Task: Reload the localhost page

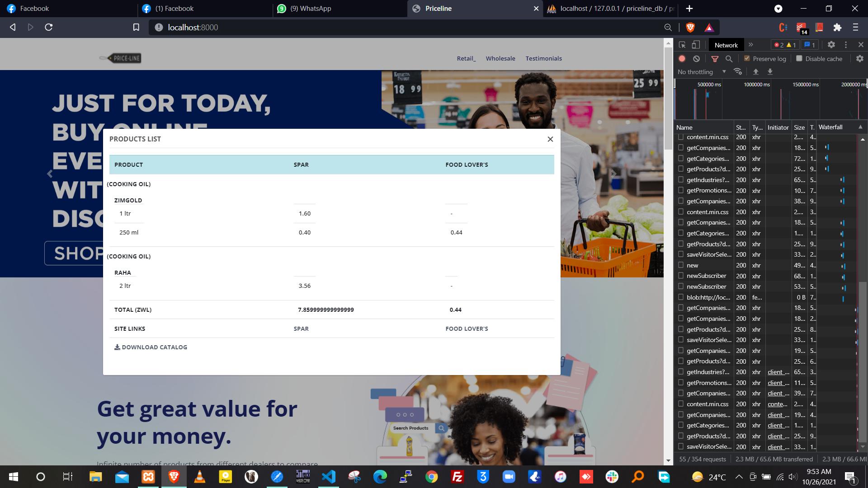Action: tap(49, 28)
